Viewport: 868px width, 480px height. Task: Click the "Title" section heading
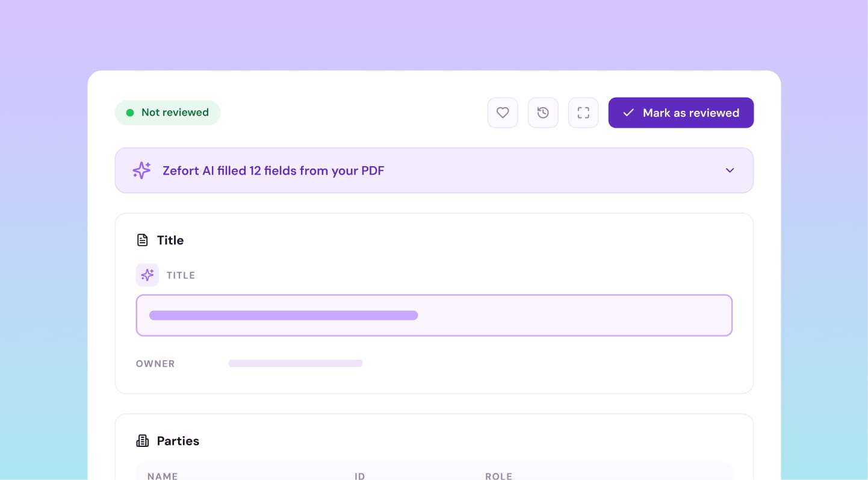(170, 240)
